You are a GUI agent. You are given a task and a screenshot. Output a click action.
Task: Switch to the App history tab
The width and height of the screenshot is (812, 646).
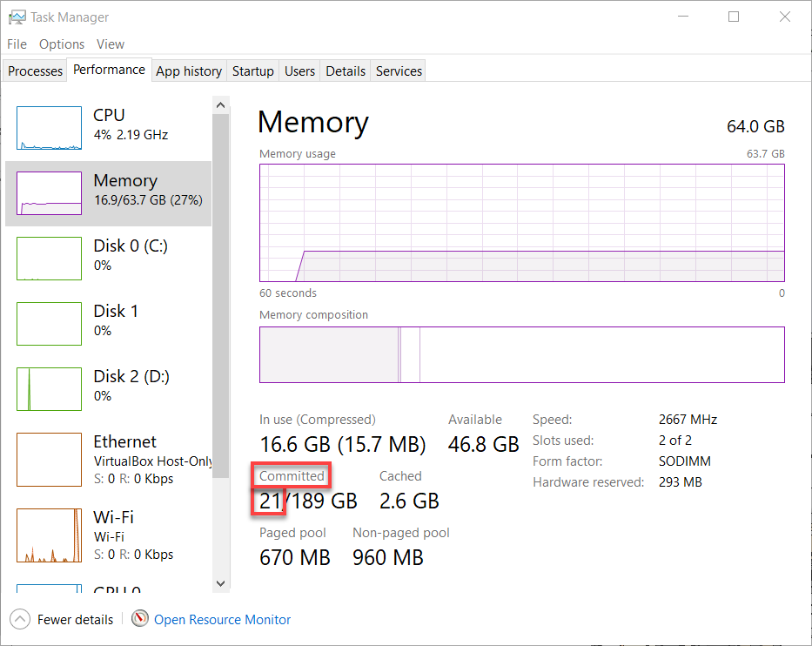click(x=189, y=71)
